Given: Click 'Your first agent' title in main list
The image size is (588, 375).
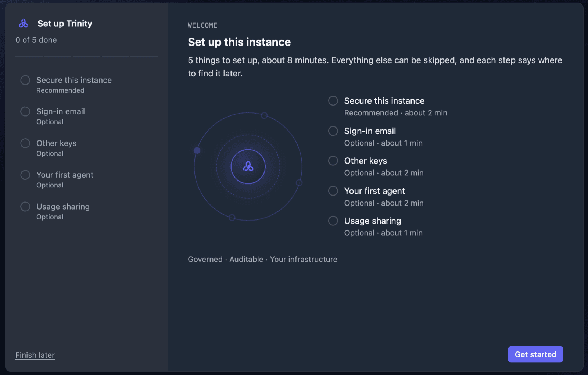Looking at the screenshot, I should (x=374, y=191).
